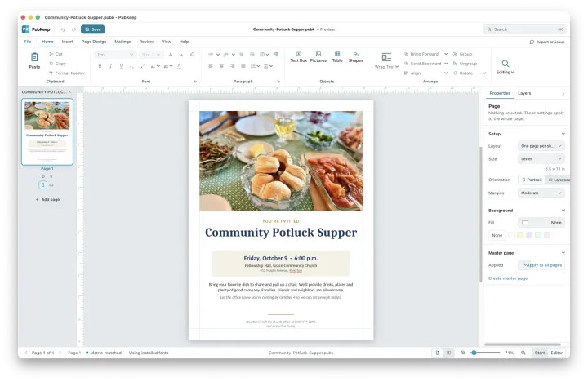Delete page using trash icon under thumbnail

[x=51, y=176]
